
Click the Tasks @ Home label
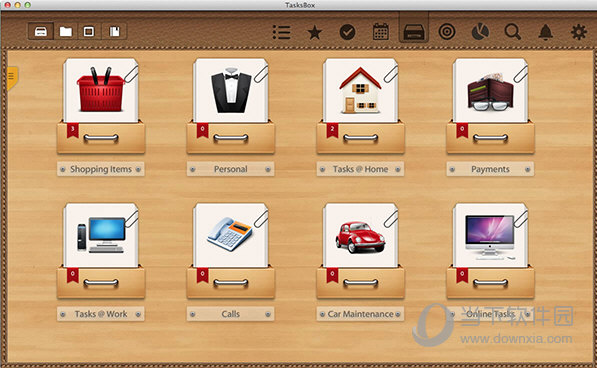361,169
